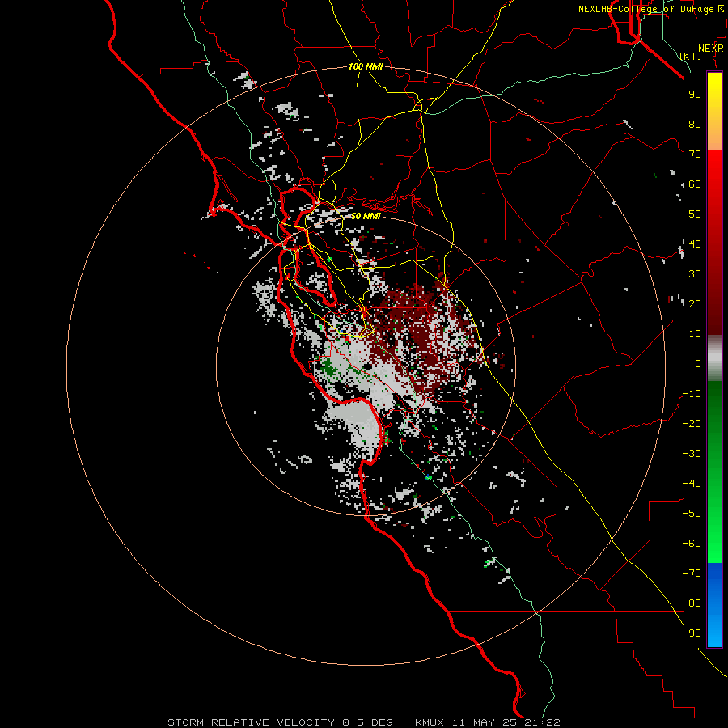This screenshot has height=728, width=728.
Task: Click the KMUX station identifier in the caption
Action: tap(430, 722)
